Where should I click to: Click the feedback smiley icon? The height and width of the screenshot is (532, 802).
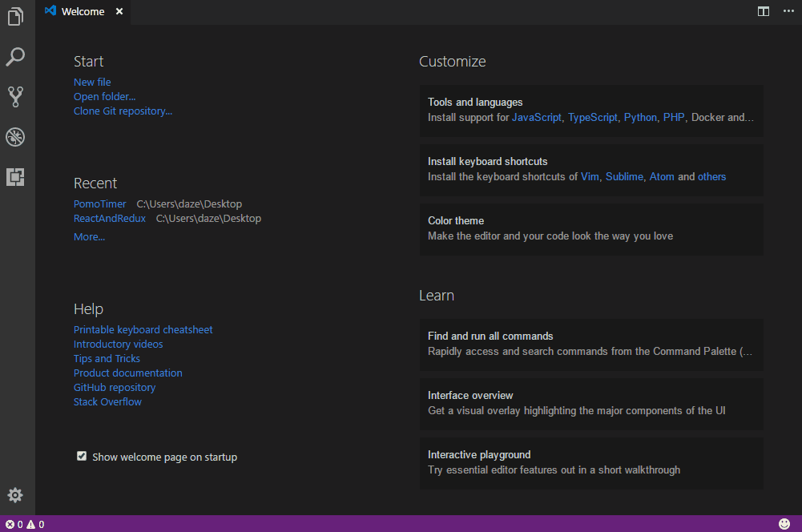[784, 524]
